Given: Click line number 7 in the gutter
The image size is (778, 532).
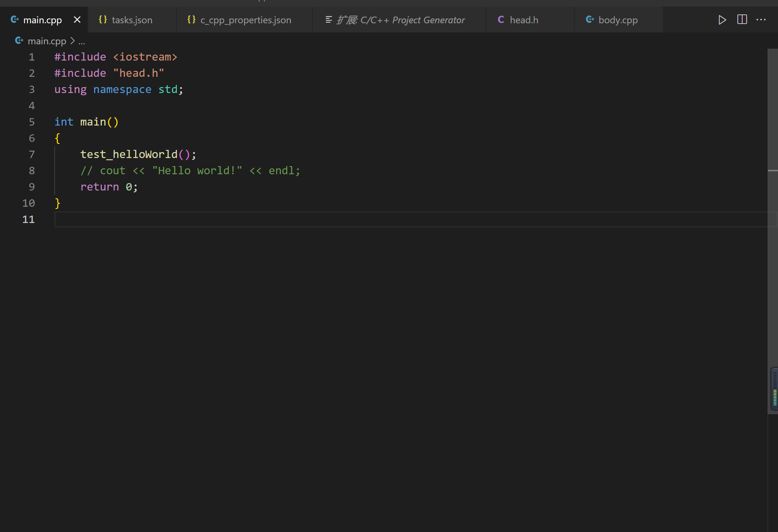Looking at the screenshot, I should pyautogui.click(x=32, y=154).
